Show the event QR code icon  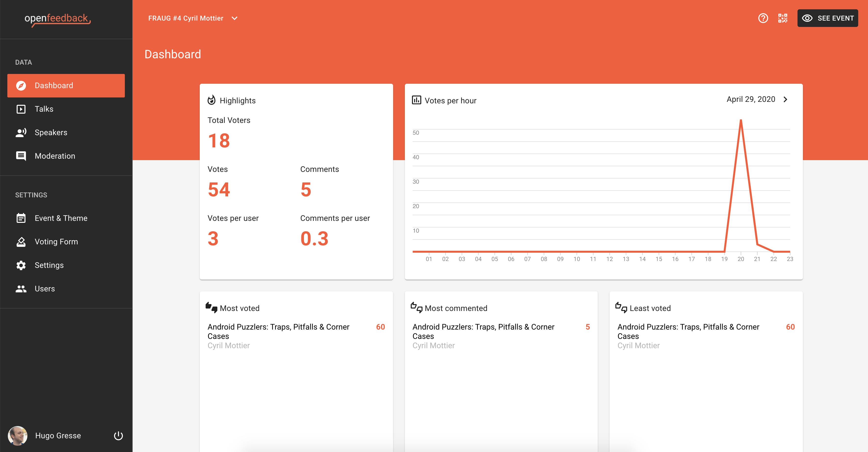pyautogui.click(x=782, y=18)
